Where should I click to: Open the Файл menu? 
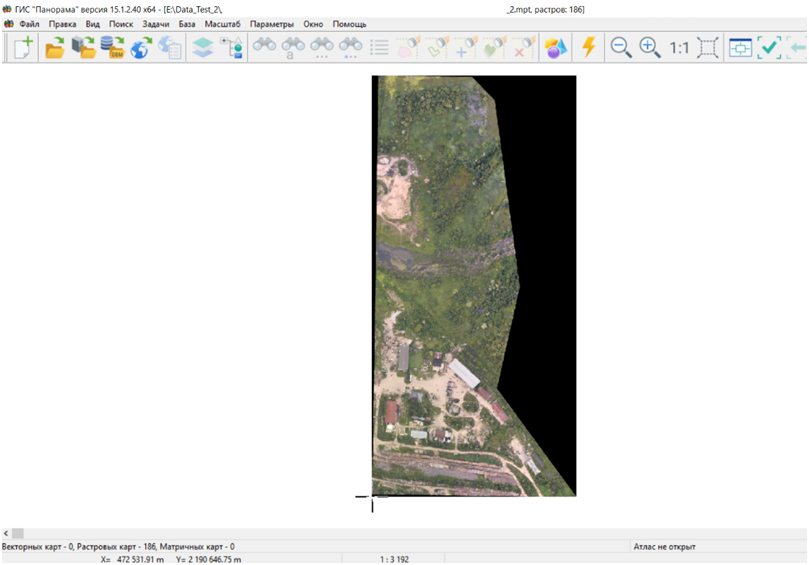29,24
